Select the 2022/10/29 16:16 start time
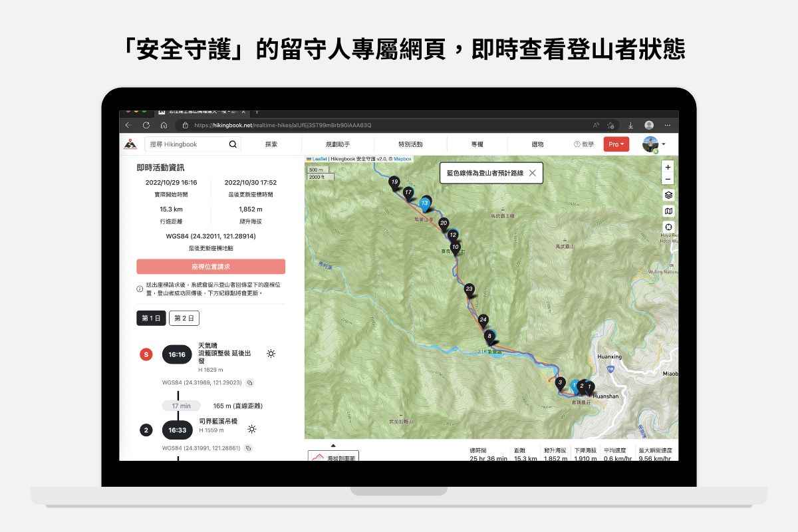This screenshot has height=532, width=798. pos(172,182)
